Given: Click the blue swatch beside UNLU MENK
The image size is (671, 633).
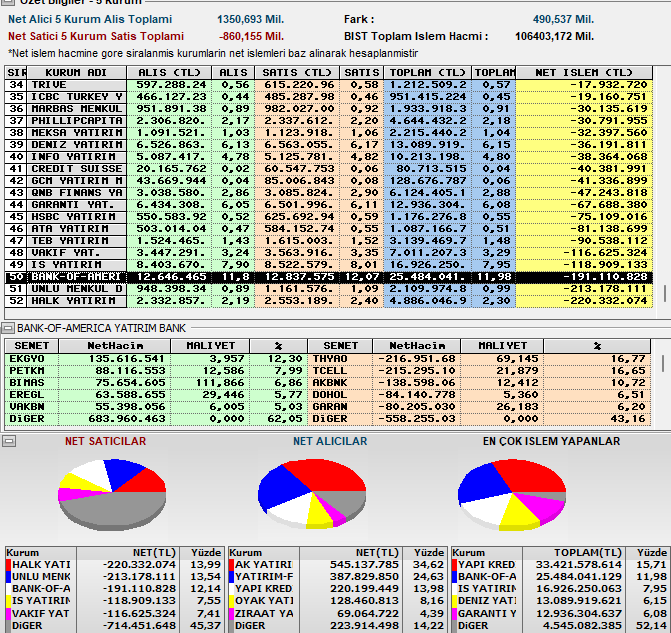Looking at the screenshot, I should (x=9, y=577).
